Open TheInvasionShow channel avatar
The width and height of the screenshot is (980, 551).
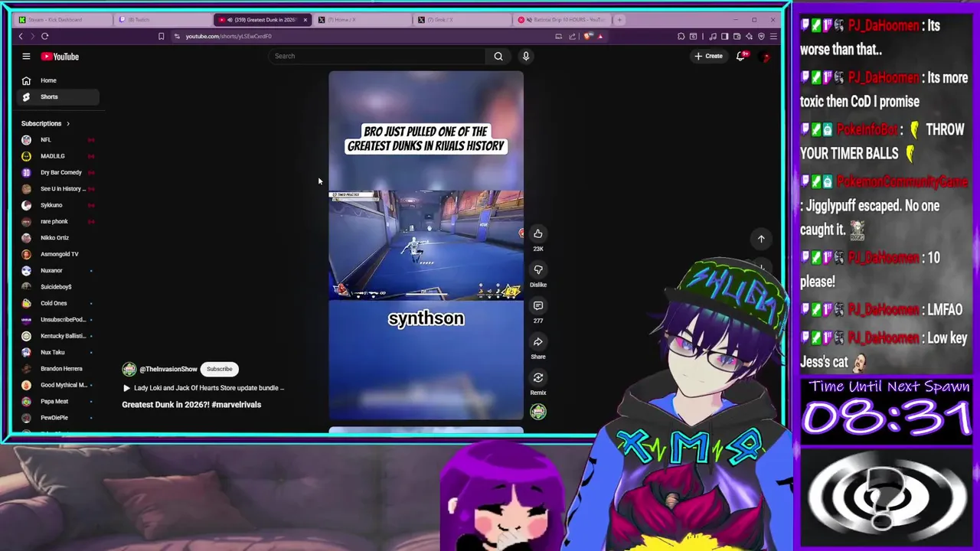tap(129, 369)
